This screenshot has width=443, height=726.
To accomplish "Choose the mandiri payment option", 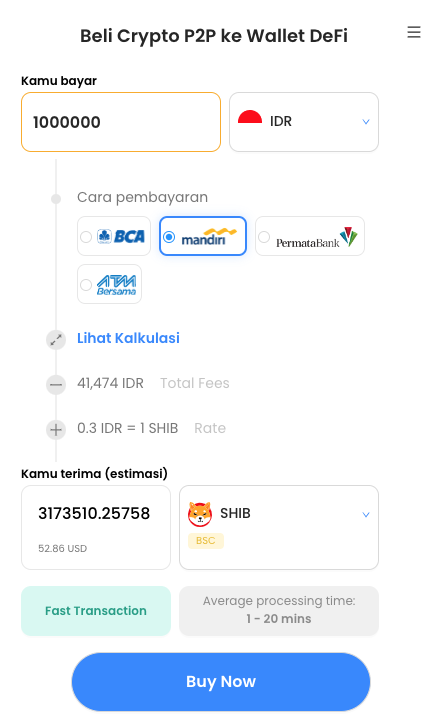I will coord(203,236).
